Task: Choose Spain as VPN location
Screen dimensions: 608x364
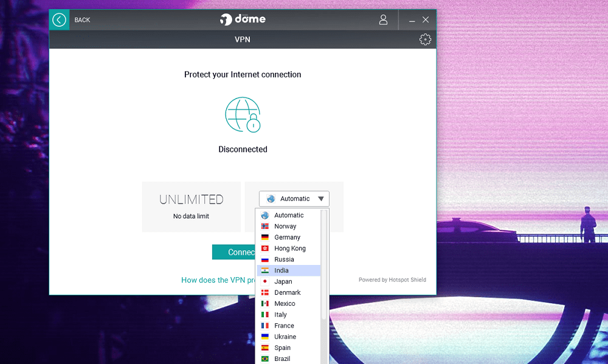Action: point(288,348)
